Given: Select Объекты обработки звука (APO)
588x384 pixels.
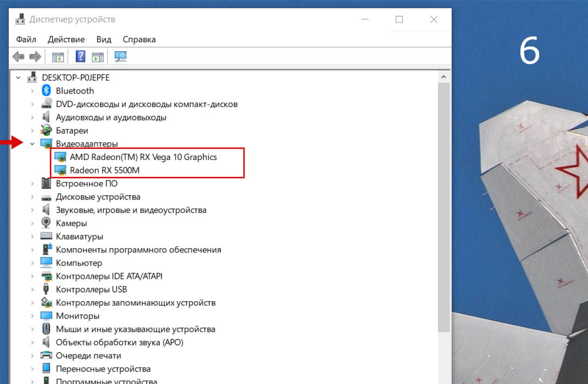Looking at the screenshot, I should click(119, 342).
